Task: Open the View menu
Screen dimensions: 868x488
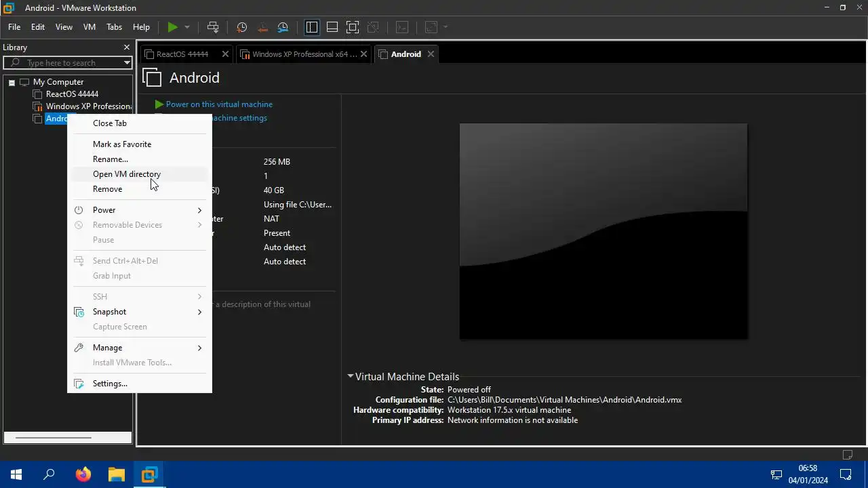Action: click(x=64, y=27)
